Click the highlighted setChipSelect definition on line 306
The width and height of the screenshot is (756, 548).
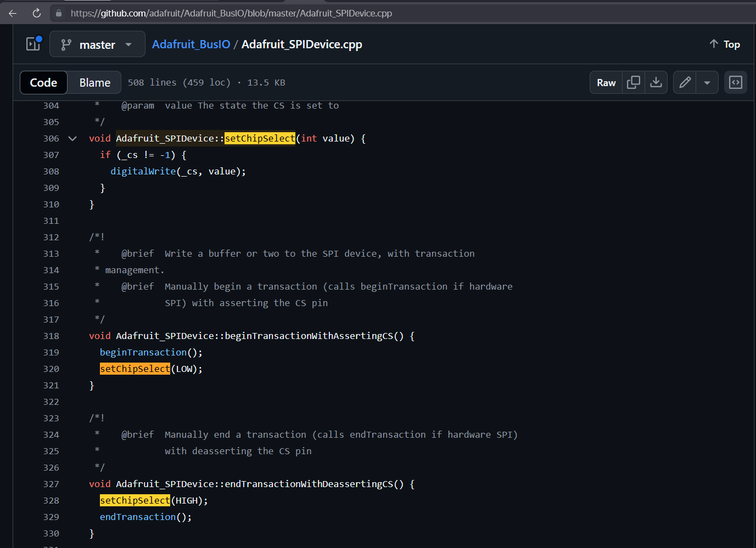(x=260, y=138)
